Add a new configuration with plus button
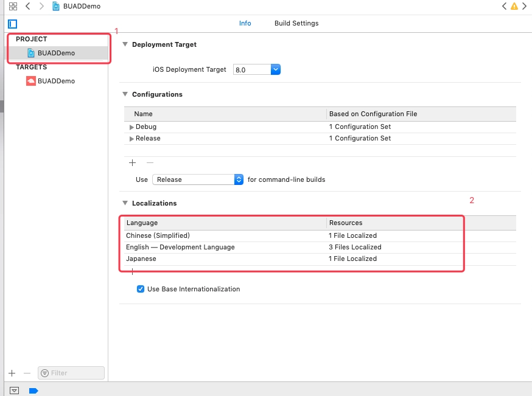Image resolution: width=532 pixels, height=396 pixels. 132,163
